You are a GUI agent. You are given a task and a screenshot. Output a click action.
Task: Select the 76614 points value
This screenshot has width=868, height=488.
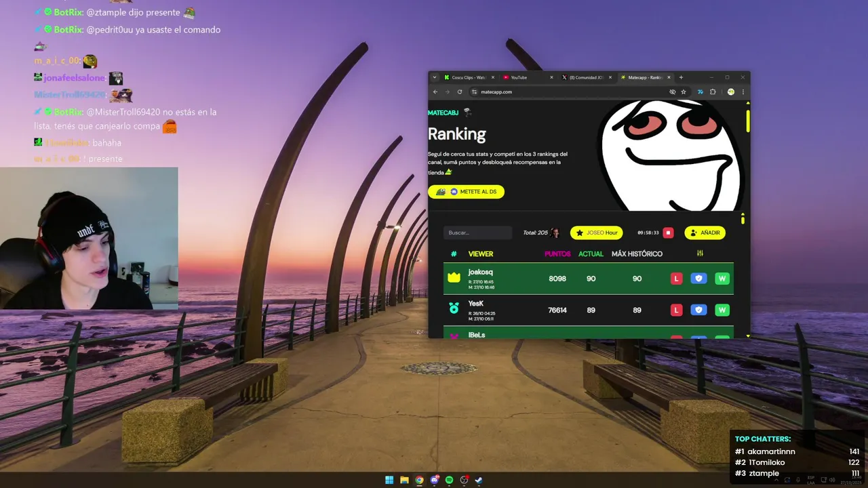pyautogui.click(x=557, y=310)
